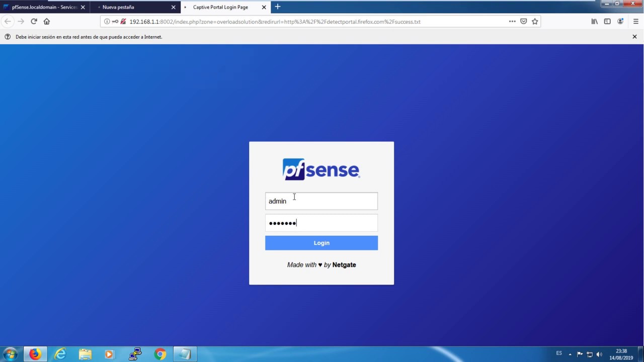Switch to the Nueva pestaña tab
This screenshot has height=362, width=644.
pos(135,8)
